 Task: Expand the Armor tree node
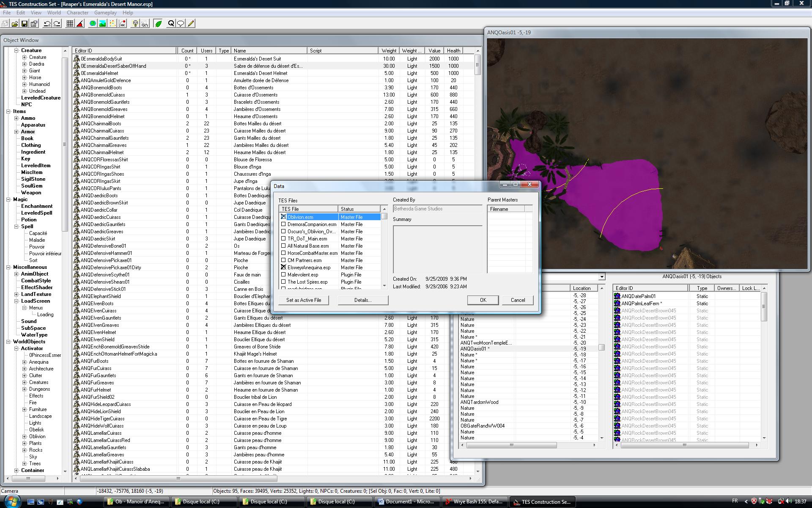(16, 132)
